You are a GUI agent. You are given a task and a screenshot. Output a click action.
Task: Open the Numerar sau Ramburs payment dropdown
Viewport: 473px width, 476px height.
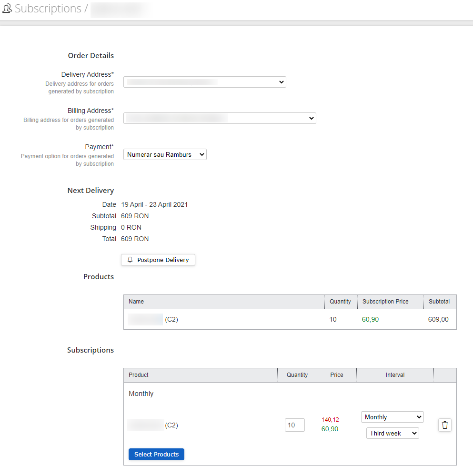pos(165,154)
